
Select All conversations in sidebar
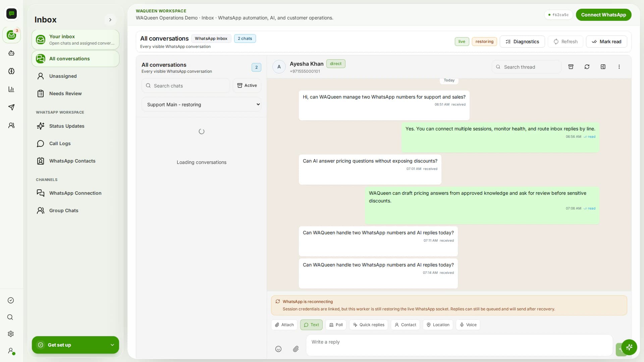coord(75,59)
